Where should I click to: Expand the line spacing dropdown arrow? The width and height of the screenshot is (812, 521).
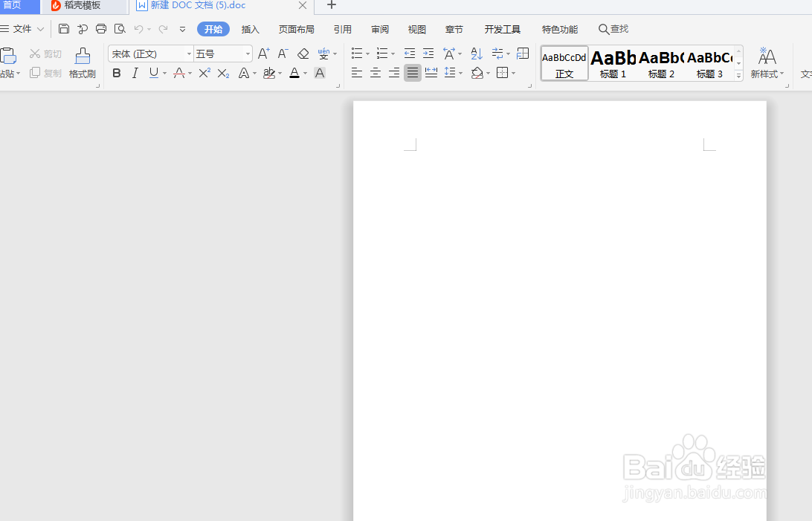point(460,73)
